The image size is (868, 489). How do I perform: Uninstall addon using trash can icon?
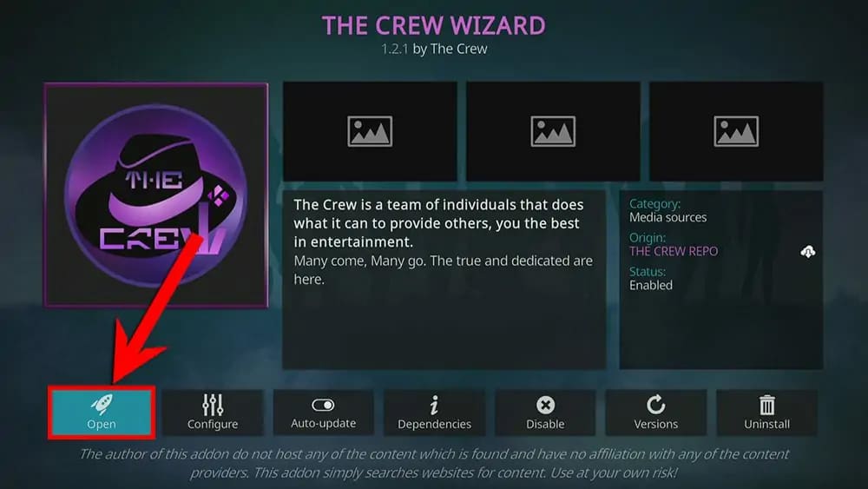[766, 405]
